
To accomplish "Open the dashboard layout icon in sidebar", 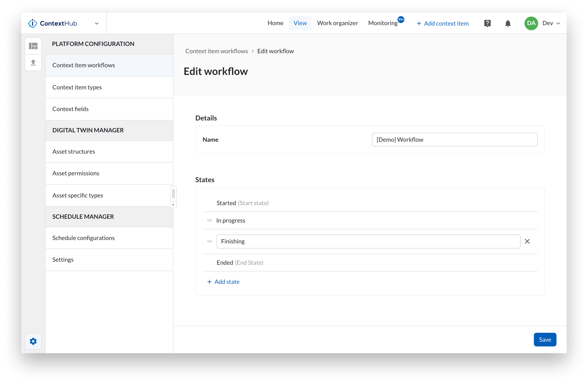I will [33, 46].
